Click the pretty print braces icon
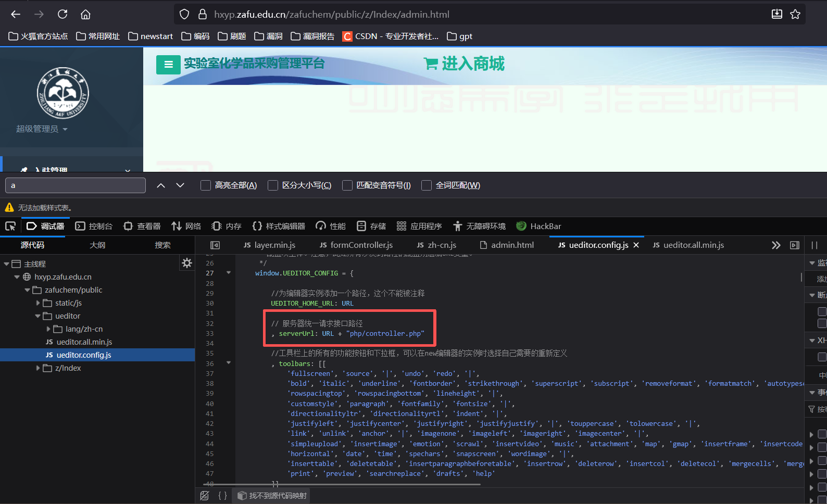The width and height of the screenshot is (827, 504). [x=222, y=496]
